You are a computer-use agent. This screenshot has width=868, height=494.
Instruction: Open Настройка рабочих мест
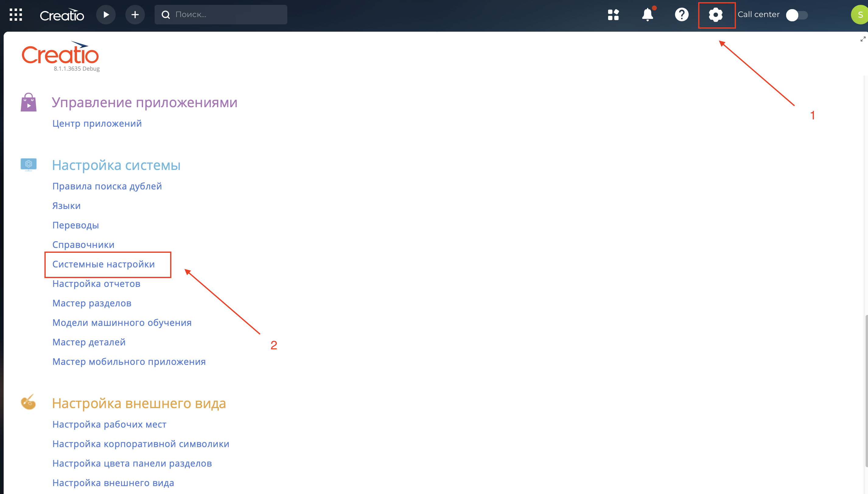tap(110, 425)
